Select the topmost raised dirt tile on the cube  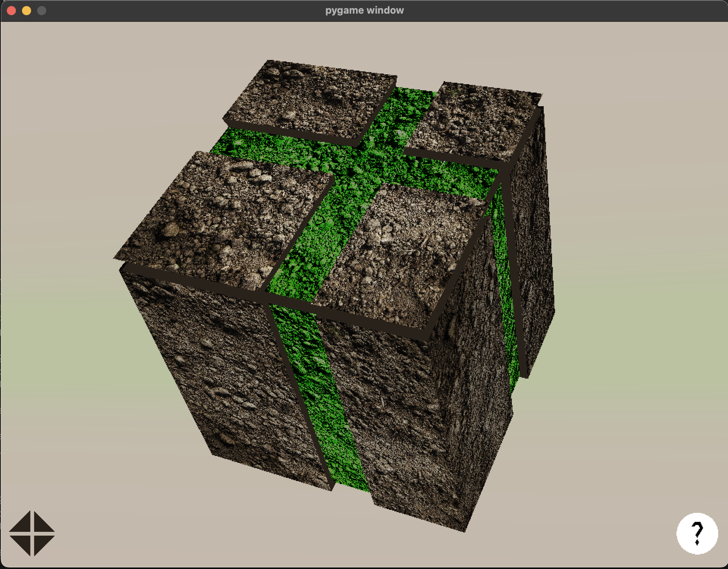click(311, 99)
